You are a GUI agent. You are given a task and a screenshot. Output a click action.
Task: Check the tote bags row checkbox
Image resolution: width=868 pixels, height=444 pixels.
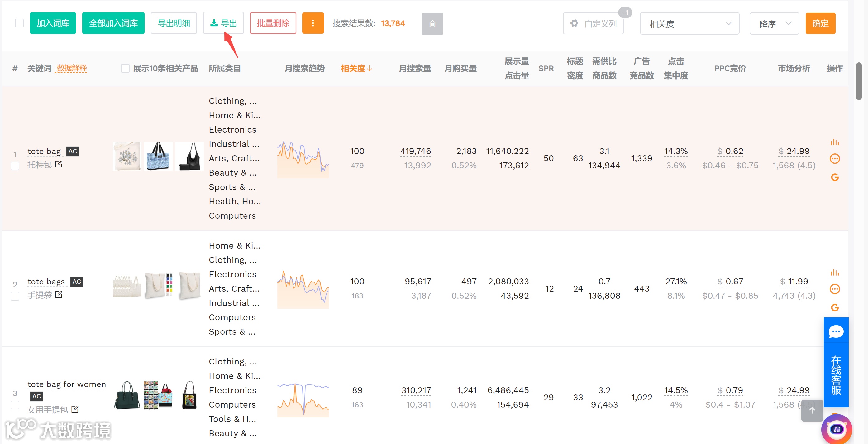(15, 296)
